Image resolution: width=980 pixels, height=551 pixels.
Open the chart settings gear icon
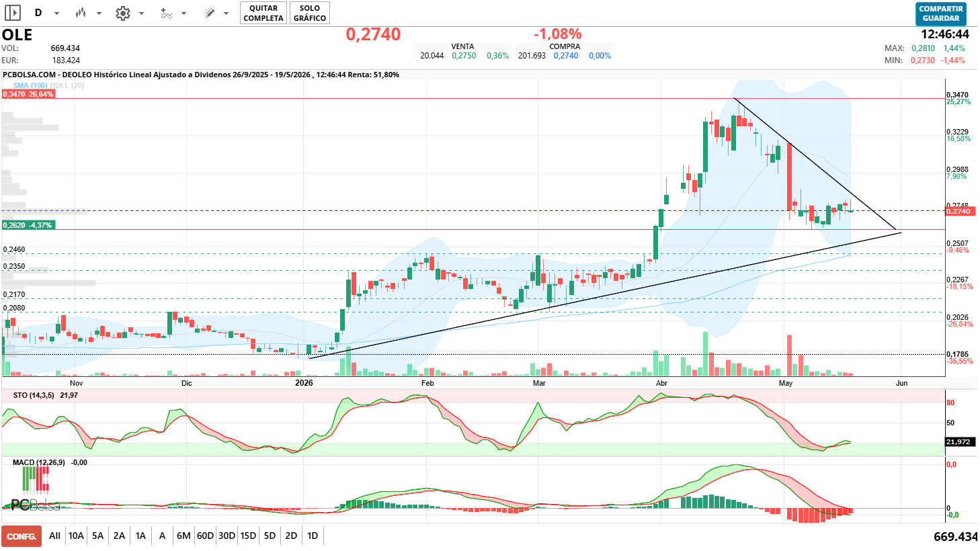click(x=123, y=13)
